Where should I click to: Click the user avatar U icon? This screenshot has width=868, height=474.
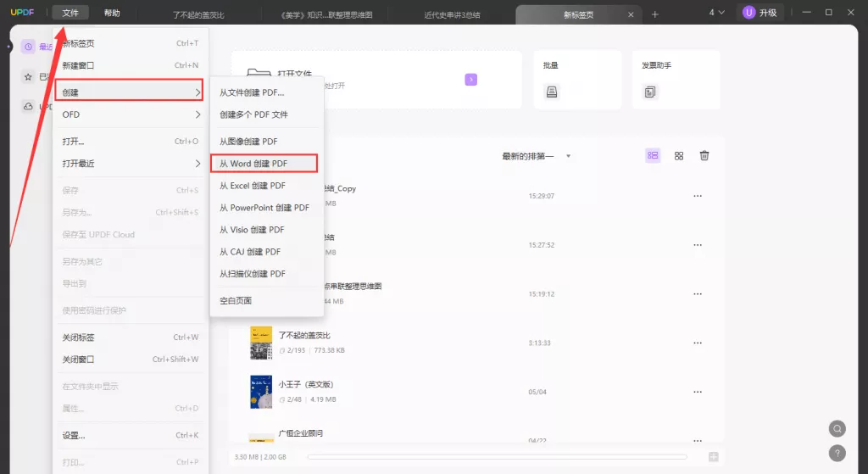pos(748,13)
